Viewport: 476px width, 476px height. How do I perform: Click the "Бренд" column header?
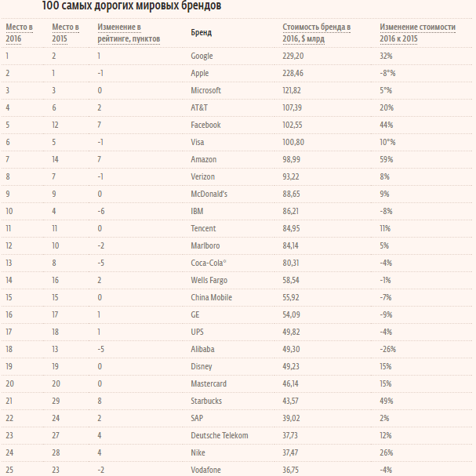[x=201, y=33]
